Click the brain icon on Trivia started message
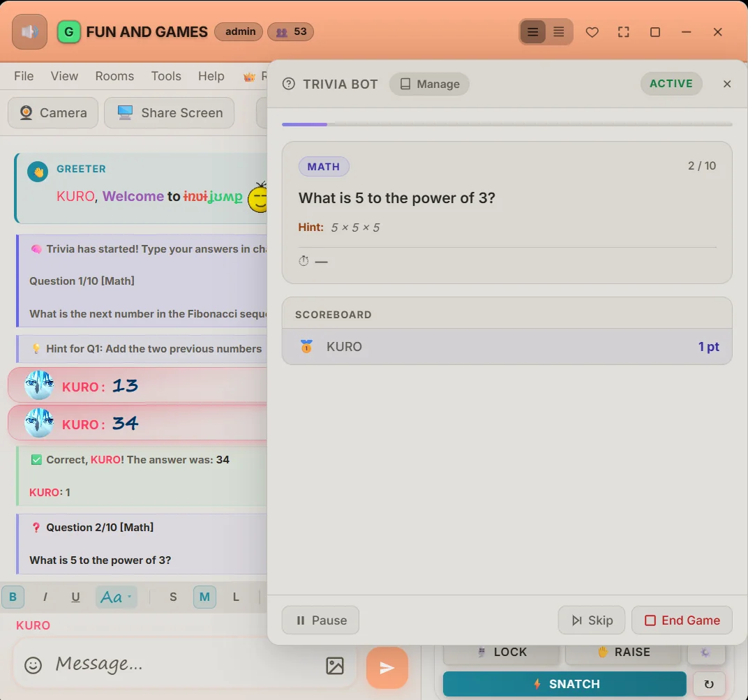This screenshot has height=700, width=748. (36, 249)
